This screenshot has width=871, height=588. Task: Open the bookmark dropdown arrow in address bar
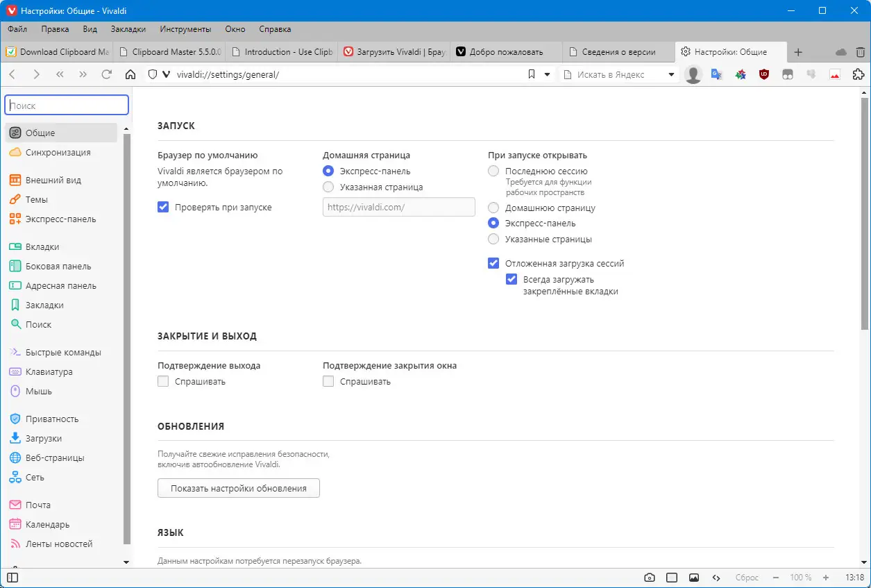547,74
